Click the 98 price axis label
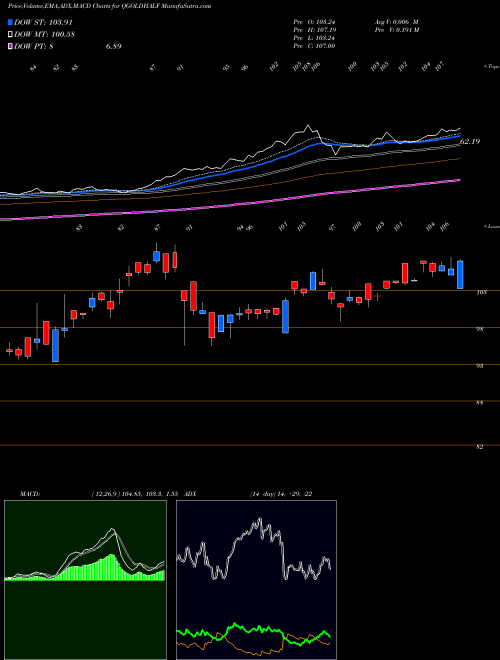Viewport: 500px width, 660px height. coord(479,329)
